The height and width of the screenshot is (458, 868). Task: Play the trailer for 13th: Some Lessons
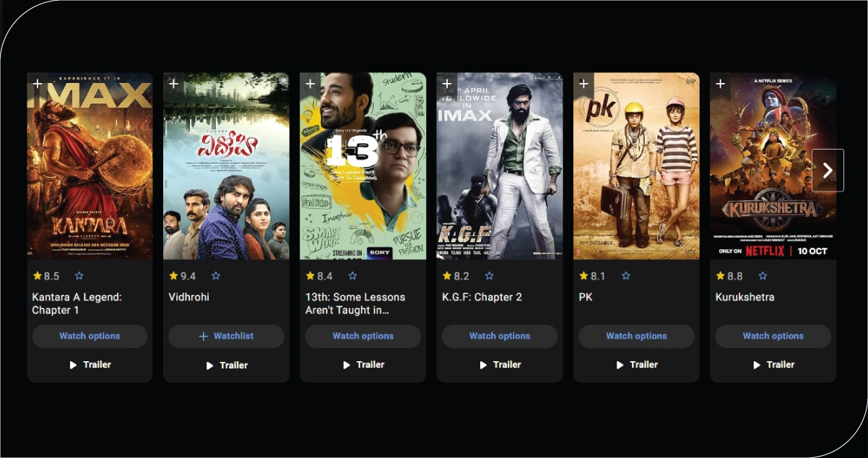click(x=363, y=365)
